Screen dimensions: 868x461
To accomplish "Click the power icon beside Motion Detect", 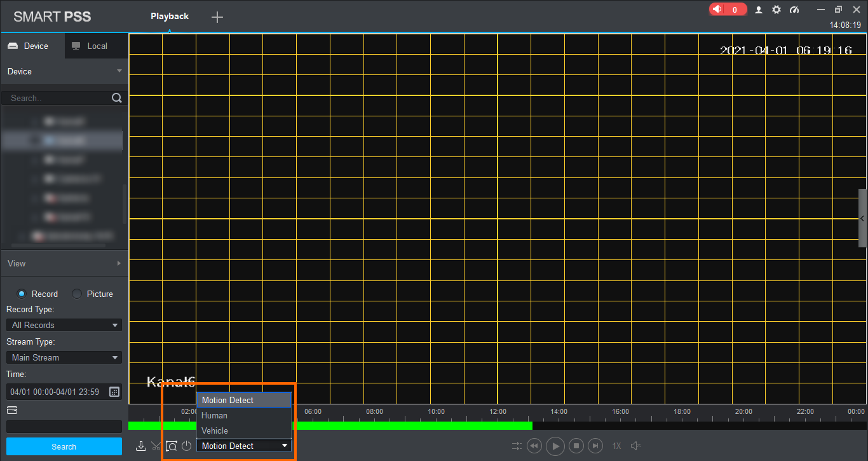I will (186, 446).
